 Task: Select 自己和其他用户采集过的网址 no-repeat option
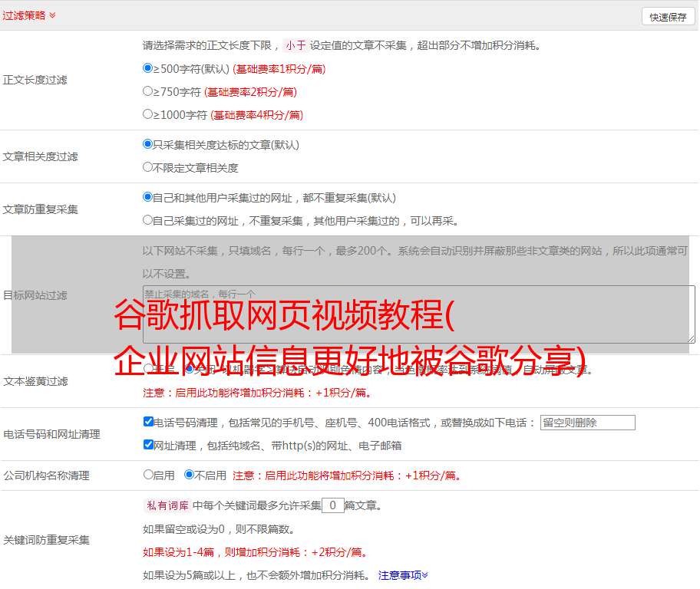pyautogui.click(x=148, y=197)
